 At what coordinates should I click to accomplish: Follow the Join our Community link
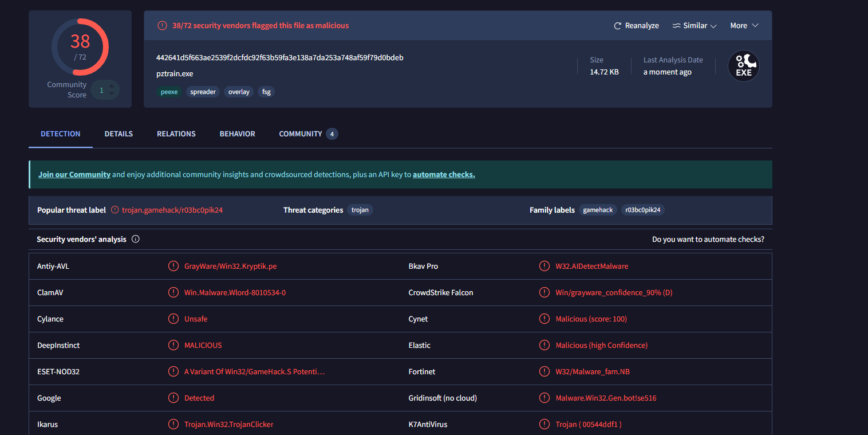point(74,175)
